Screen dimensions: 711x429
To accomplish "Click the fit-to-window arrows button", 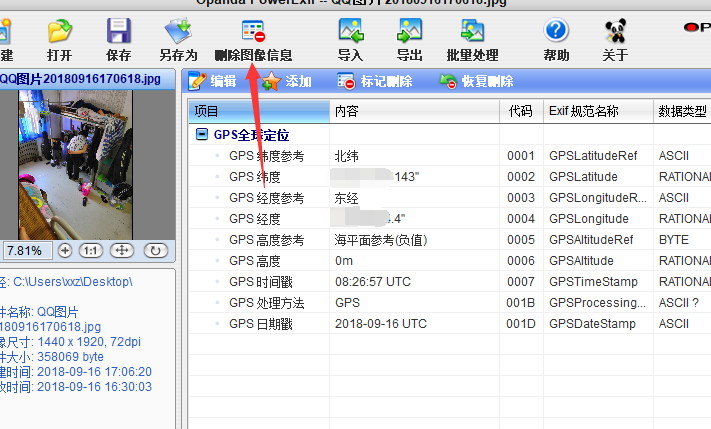I will [x=122, y=250].
